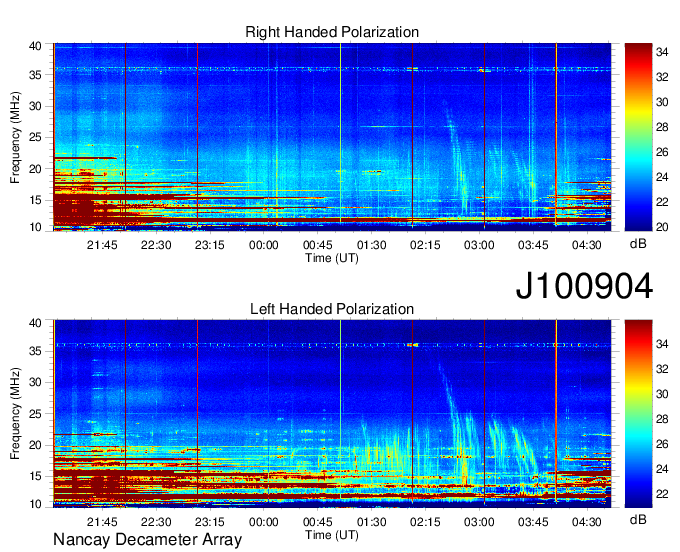Click 04:30 tick under Left Handed plot
This screenshot has height=552, width=680.
click(587, 521)
